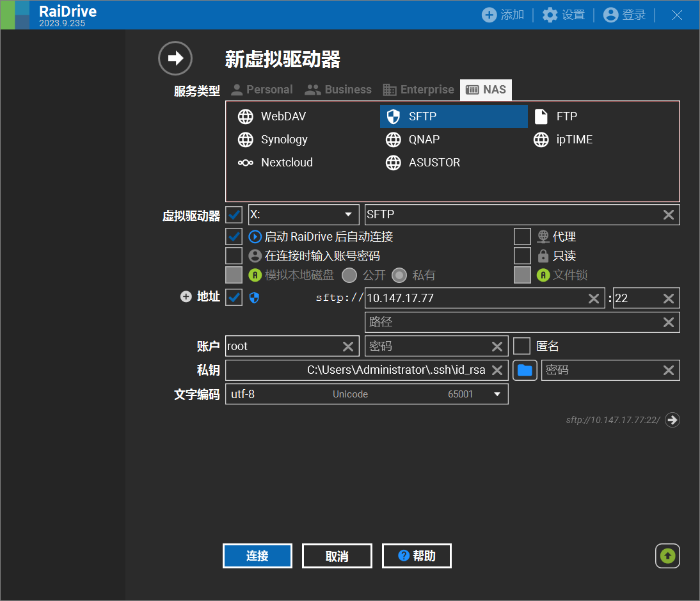
Task: Choose the QNAP service option
Action: coord(454,140)
